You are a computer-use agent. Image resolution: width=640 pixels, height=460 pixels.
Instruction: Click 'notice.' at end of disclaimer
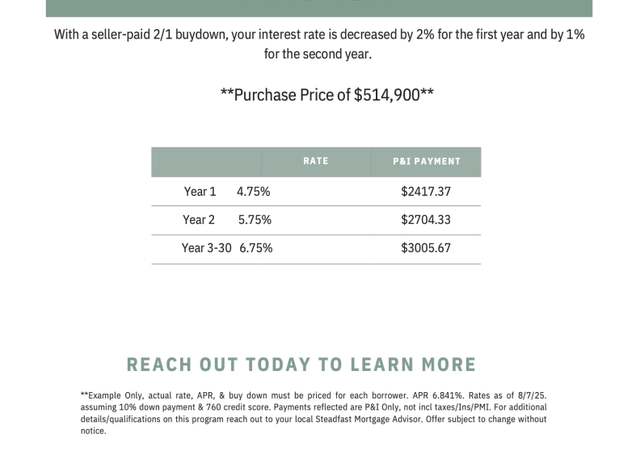click(93, 431)
